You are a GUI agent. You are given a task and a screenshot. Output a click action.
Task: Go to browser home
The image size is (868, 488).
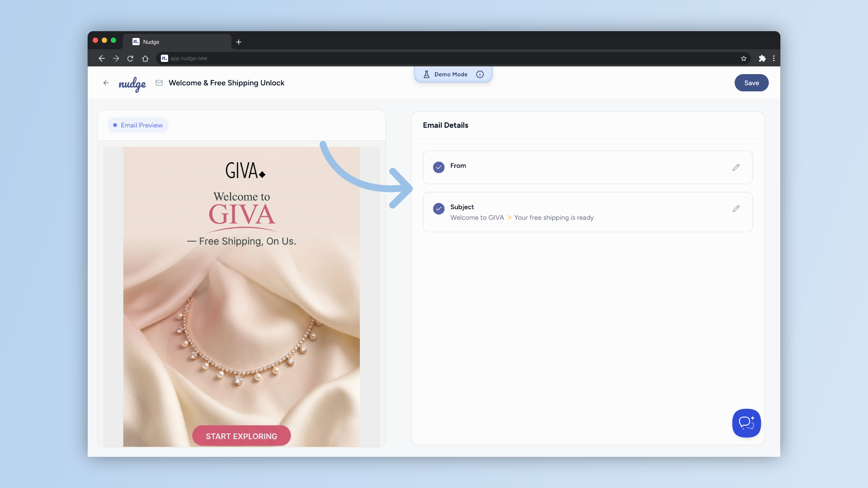145,58
